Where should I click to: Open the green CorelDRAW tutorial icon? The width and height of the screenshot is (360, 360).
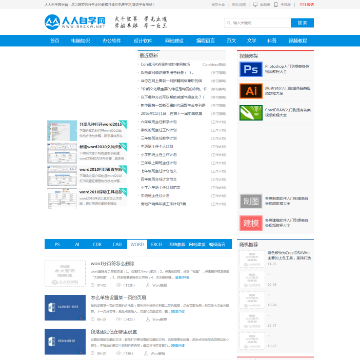click(x=251, y=113)
